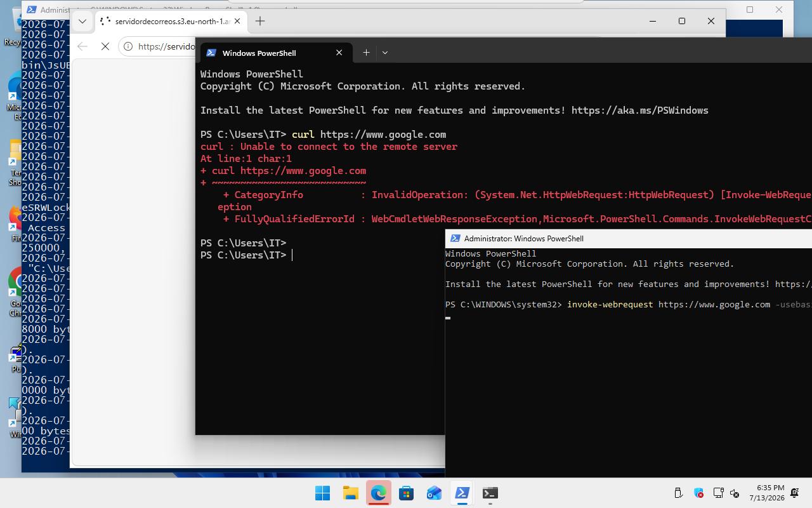Click the muted volume tray icon
812x508 pixels.
(735, 493)
